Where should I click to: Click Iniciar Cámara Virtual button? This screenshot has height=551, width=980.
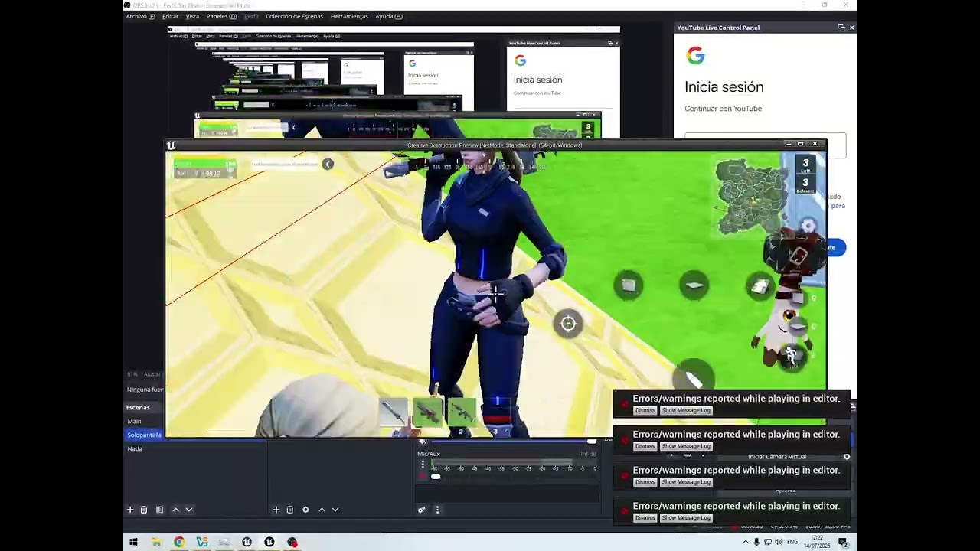776,457
